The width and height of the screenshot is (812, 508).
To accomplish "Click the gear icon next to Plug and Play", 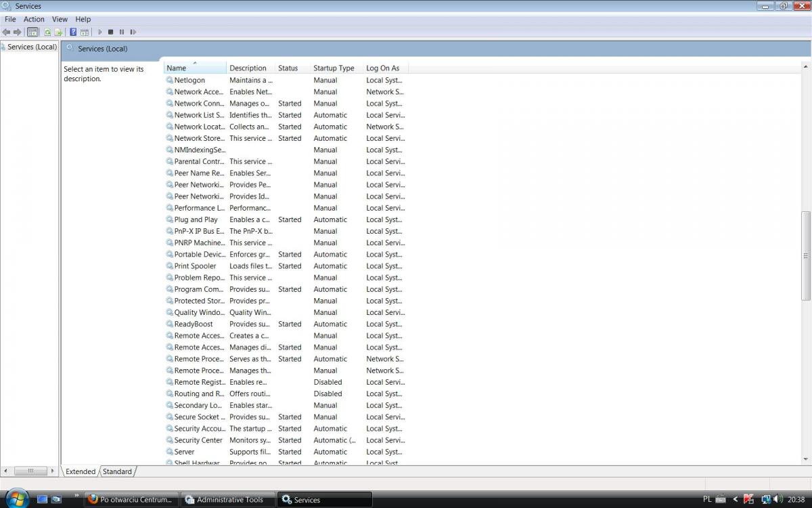I will click(x=170, y=219).
